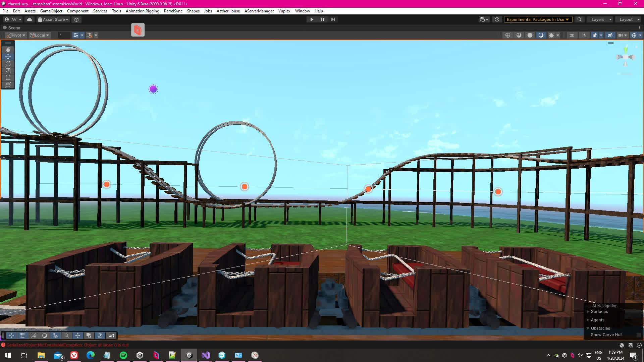Open the Pivot handle position dropdown
The height and width of the screenshot is (362, 644).
pos(16,35)
